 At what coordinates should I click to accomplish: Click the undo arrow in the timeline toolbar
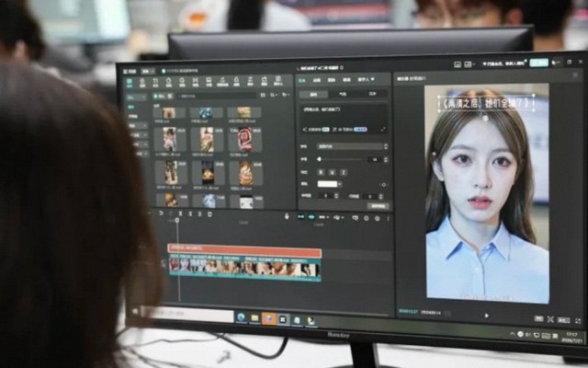161,213
